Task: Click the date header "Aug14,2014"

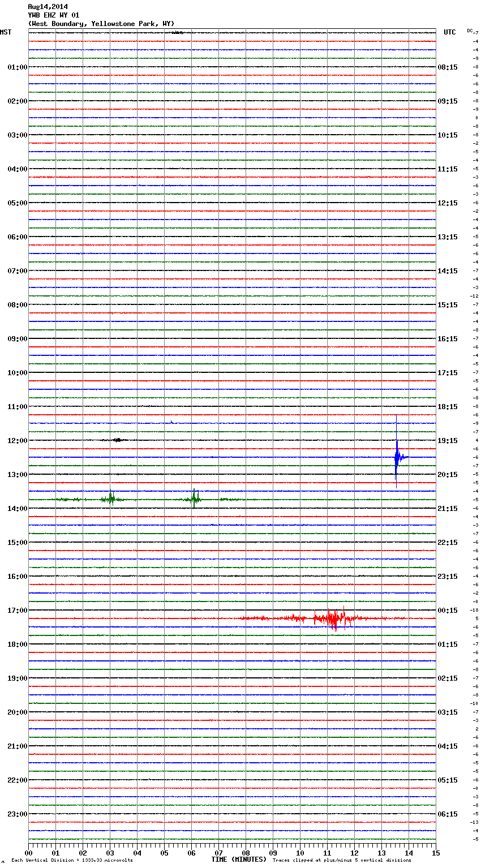Action: (48, 7)
